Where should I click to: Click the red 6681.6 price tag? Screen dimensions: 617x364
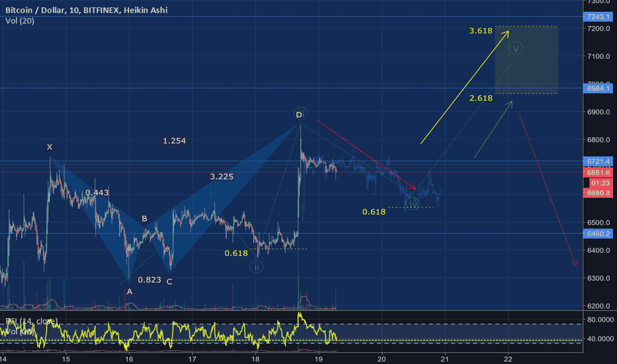point(598,172)
